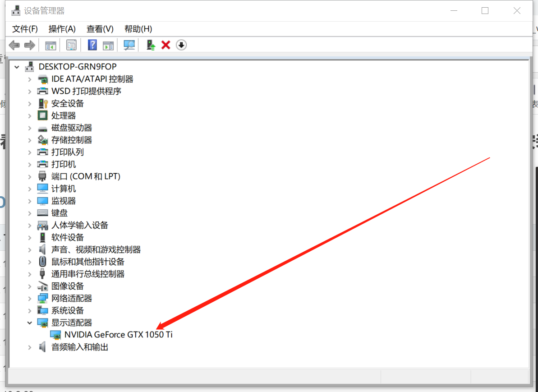Select the 显示适配器 label
The width and height of the screenshot is (538, 392).
click(72, 323)
